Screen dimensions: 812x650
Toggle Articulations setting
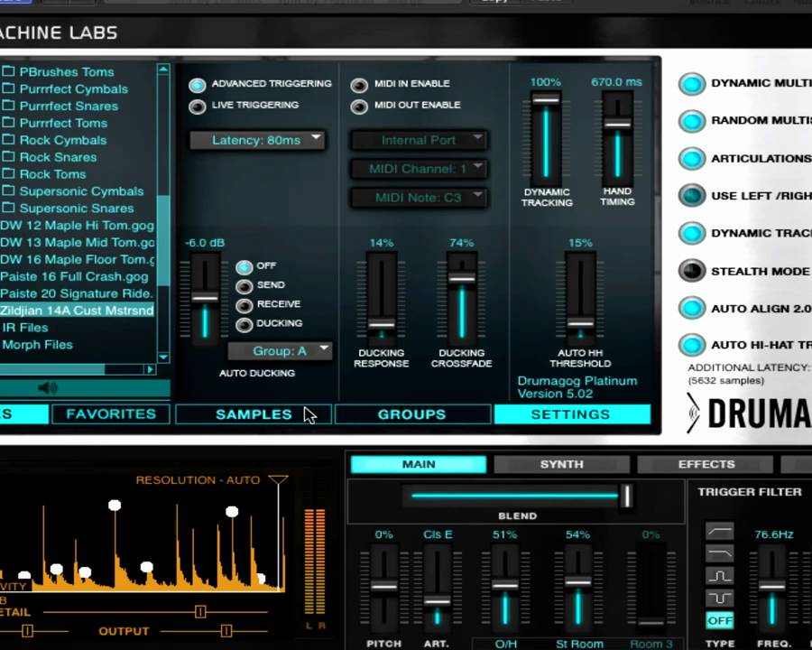coord(692,159)
